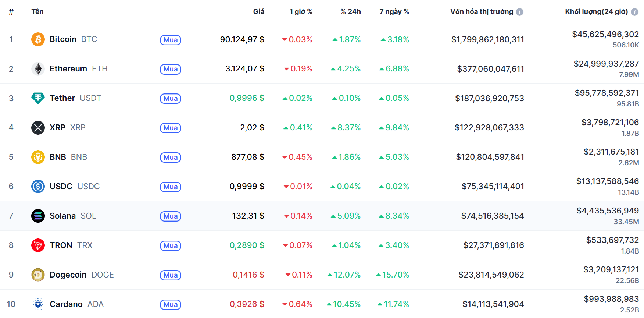Sort by Vốn hóa thị trường header
Image resolution: width=644 pixels, height=318 pixels.
coord(482,12)
